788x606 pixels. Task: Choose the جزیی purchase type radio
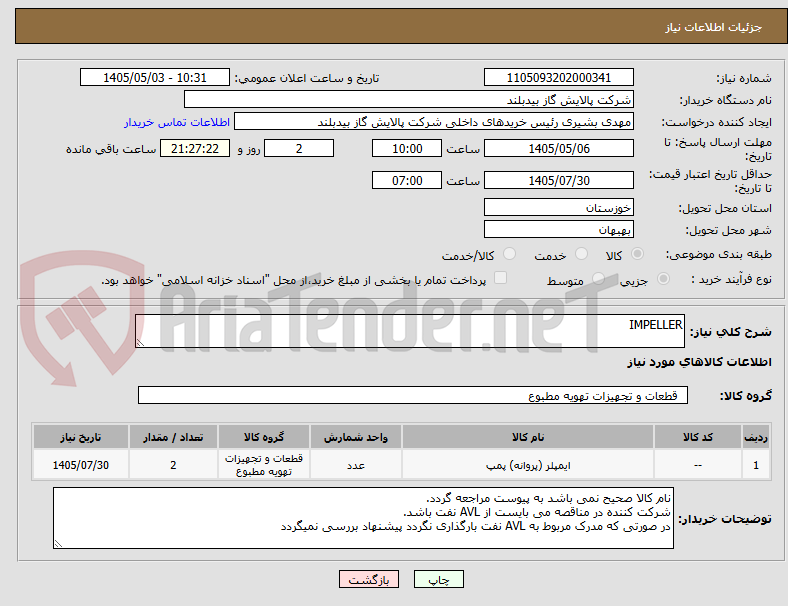tap(663, 278)
